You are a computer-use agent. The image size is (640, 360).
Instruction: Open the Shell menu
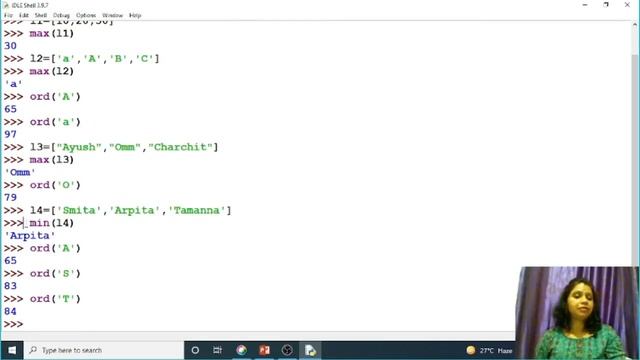40,16
